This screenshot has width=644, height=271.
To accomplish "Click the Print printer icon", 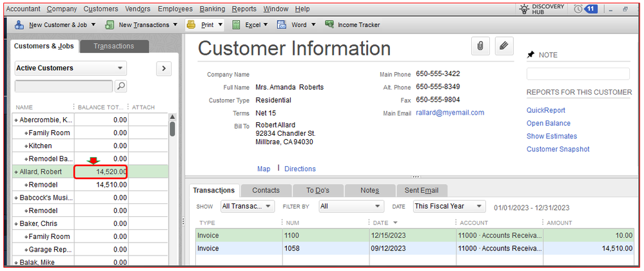I will click(x=191, y=25).
